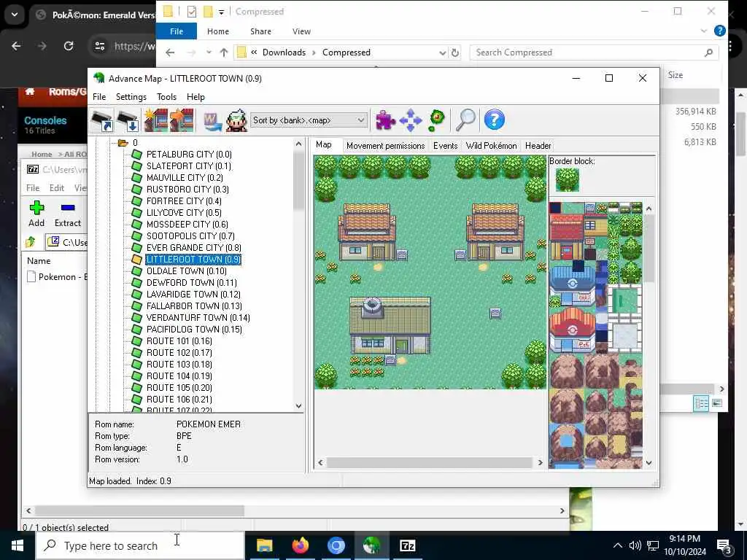This screenshot has width=747, height=560.
Task: Click the File Explorer up arrow
Action: [224, 52]
